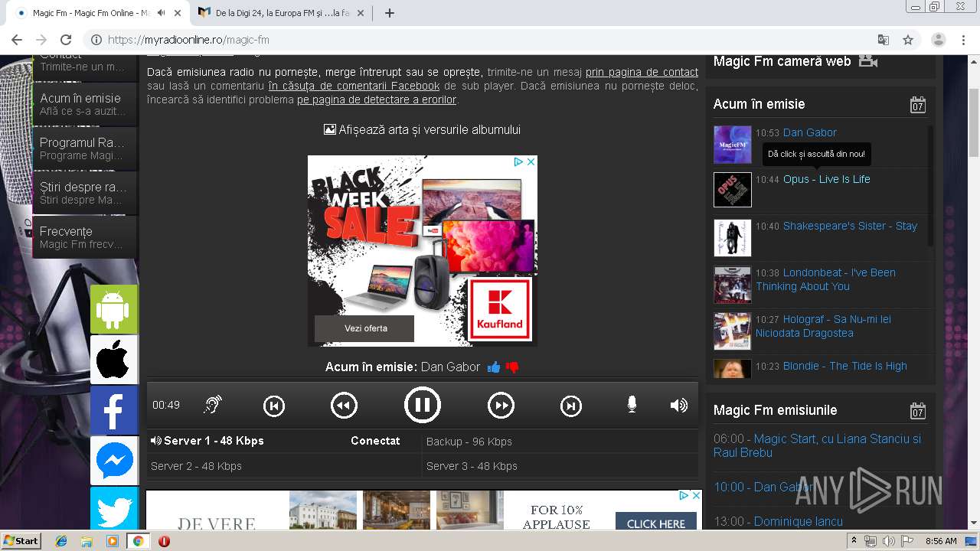Click the taskbar volume tray icon
The height and width of the screenshot is (551, 980).
pos(889,541)
